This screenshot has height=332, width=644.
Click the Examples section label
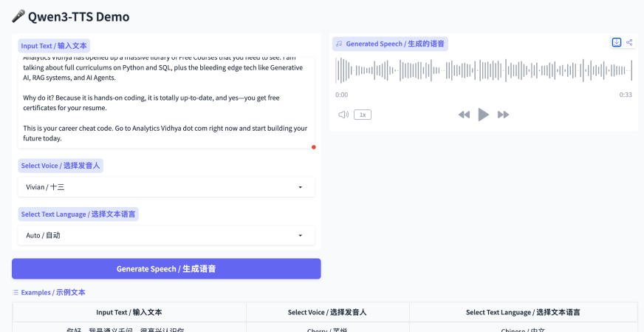(53, 293)
